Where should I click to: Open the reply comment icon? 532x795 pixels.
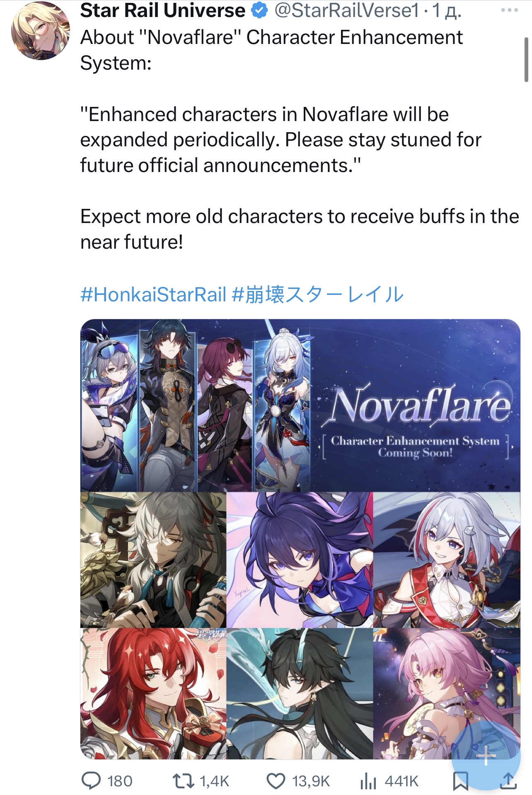pos(91,781)
